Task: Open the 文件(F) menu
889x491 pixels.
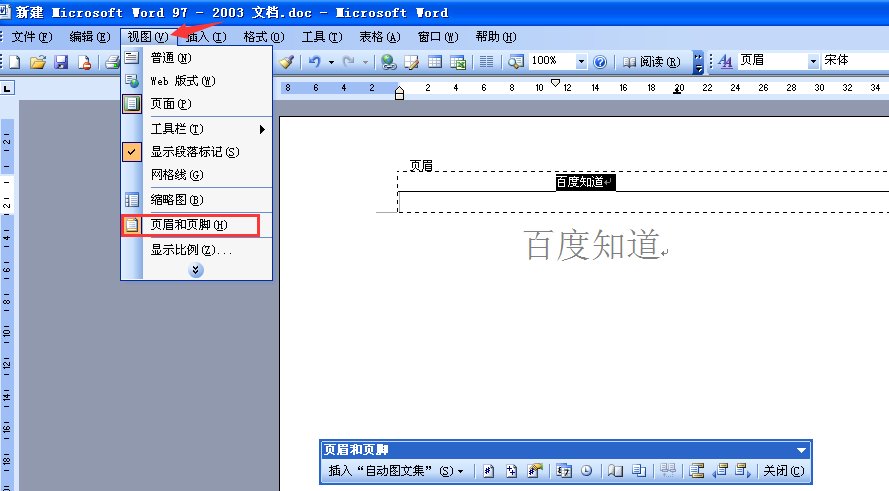Action: coord(32,37)
